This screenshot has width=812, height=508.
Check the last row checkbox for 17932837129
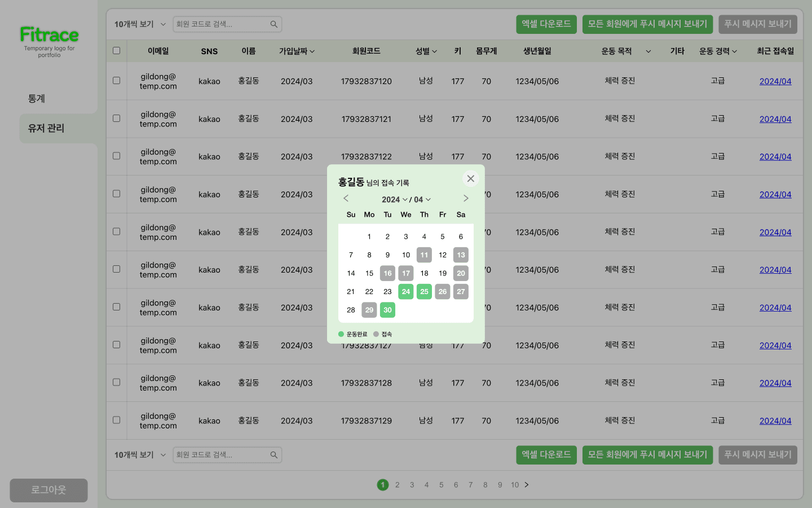point(117,421)
